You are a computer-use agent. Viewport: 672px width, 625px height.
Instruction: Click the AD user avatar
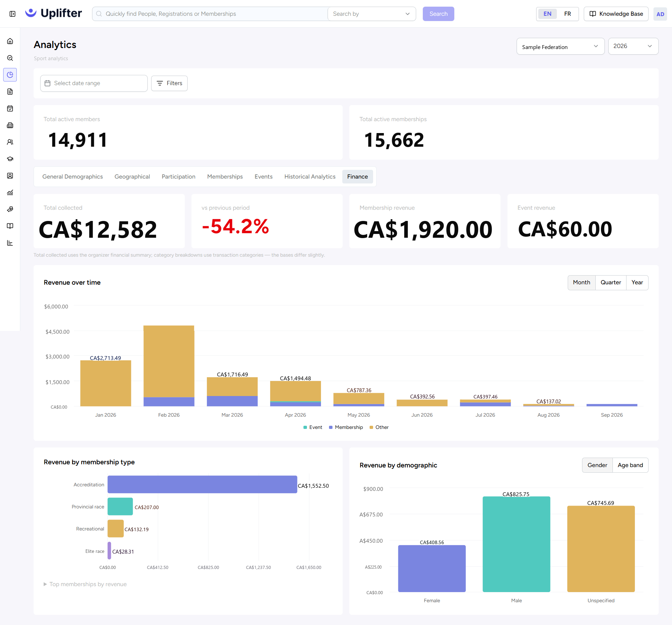click(x=660, y=14)
